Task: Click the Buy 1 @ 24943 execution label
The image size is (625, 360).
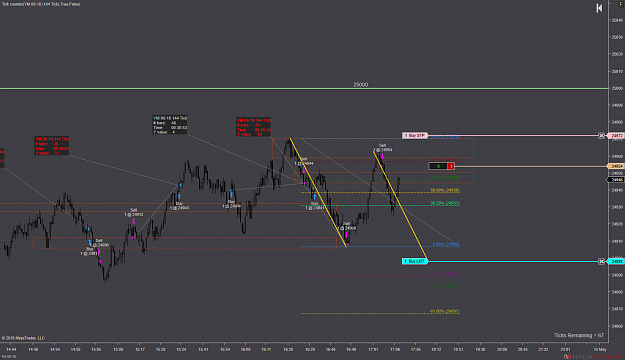Action: tap(179, 206)
